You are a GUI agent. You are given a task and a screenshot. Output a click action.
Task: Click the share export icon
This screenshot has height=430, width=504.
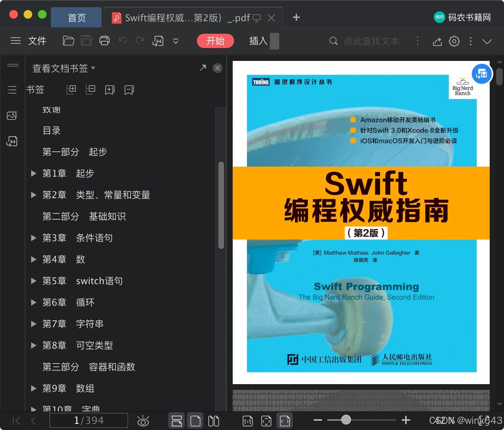pyautogui.click(x=437, y=42)
